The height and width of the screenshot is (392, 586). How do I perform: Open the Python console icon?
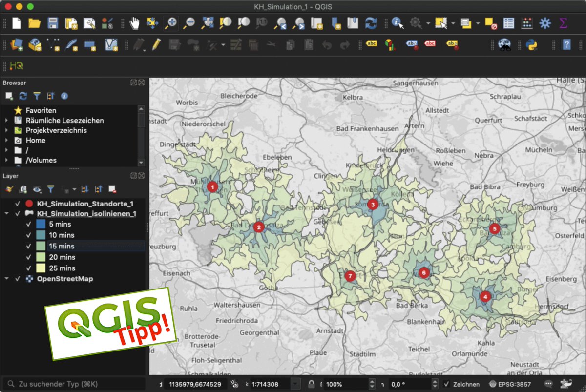click(531, 45)
